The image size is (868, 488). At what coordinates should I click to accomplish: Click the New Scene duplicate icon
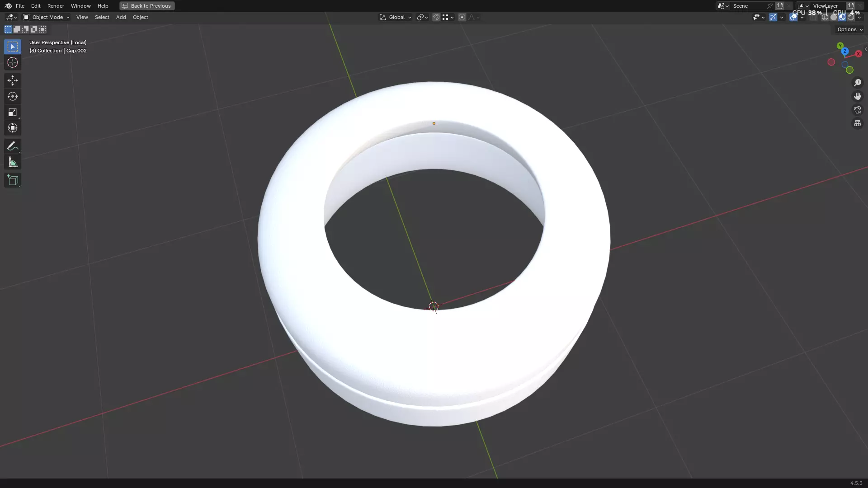pos(780,6)
